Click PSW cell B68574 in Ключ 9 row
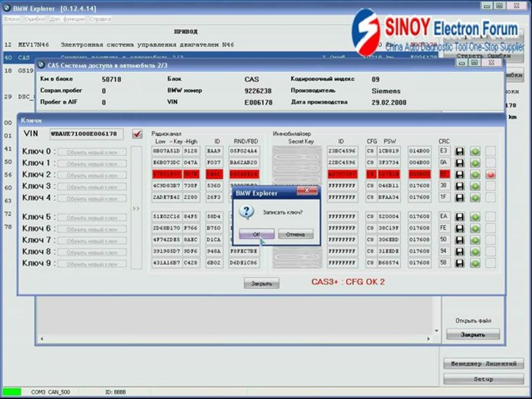Screen dimensions: 532x399 click(x=388, y=263)
